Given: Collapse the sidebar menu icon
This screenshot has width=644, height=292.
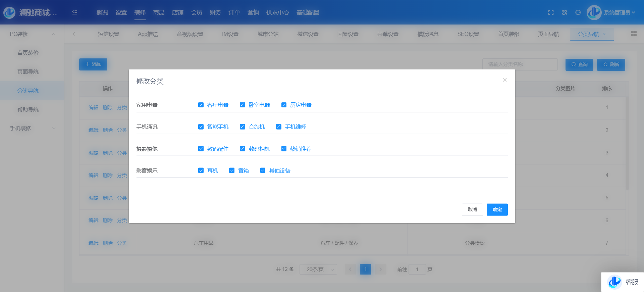Looking at the screenshot, I should tap(75, 12).
